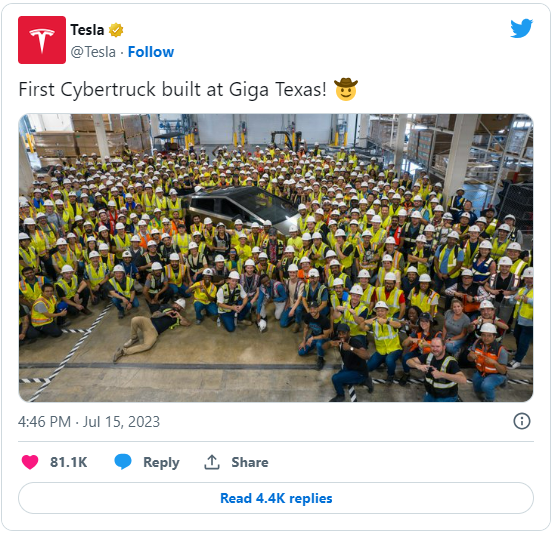Open the Tesla display name
Image resolution: width=553 pixels, height=533 pixels.
[x=87, y=30]
